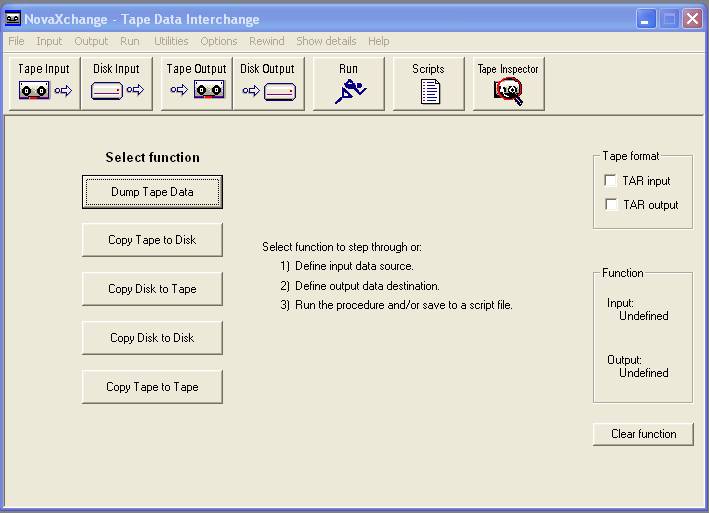Launch the Tape Inspector tool
Viewport: 709px width, 513px height.
click(508, 83)
